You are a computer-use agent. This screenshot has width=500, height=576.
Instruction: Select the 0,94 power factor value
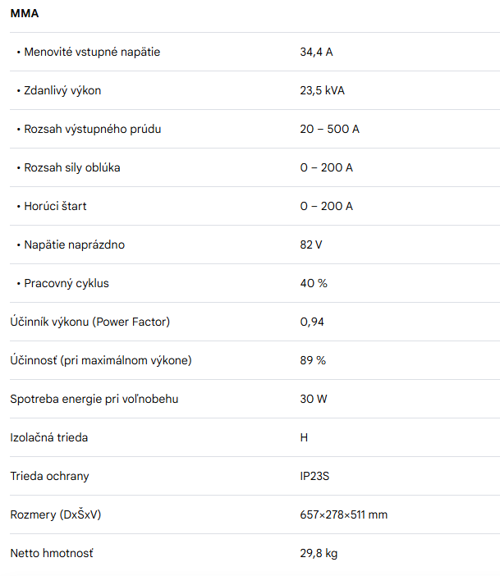[x=312, y=322]
